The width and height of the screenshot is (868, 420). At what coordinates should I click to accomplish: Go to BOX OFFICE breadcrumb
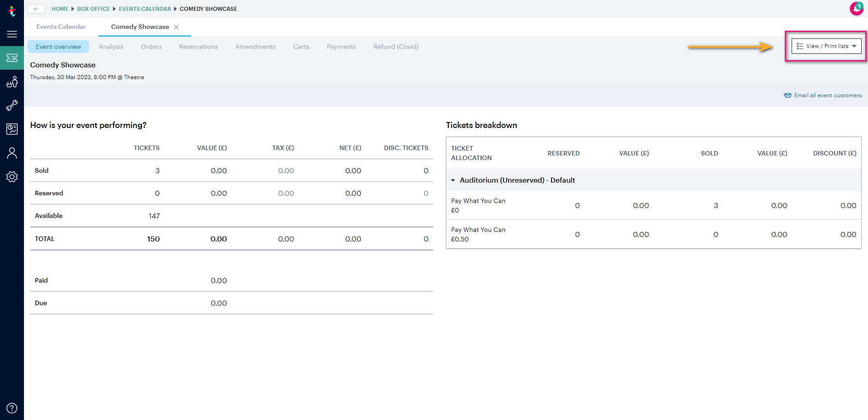94,9
